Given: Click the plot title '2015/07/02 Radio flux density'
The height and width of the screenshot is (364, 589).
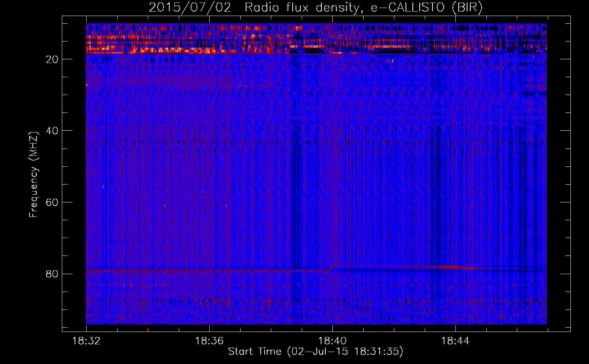Looking at the screenshot, I should coord(254,8).
